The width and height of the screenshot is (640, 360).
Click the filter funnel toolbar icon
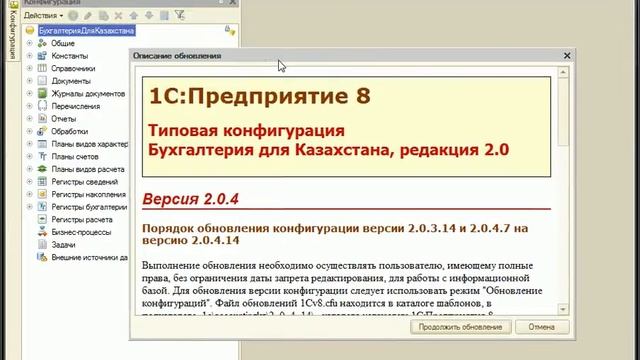click(180, 16)
